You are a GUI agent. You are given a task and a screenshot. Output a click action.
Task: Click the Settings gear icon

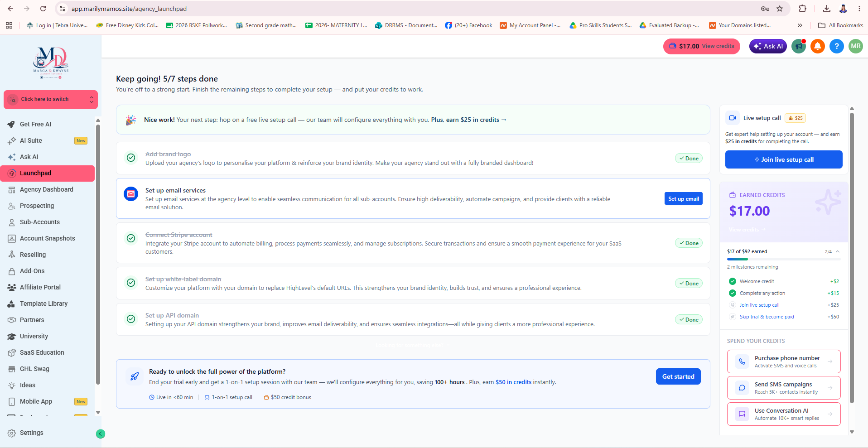click(12, 433)
